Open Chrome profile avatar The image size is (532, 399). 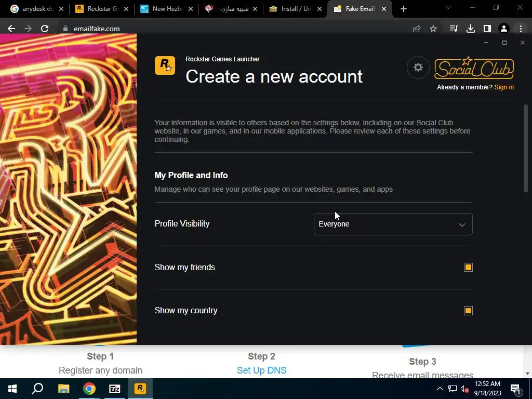tap(504, 29)
